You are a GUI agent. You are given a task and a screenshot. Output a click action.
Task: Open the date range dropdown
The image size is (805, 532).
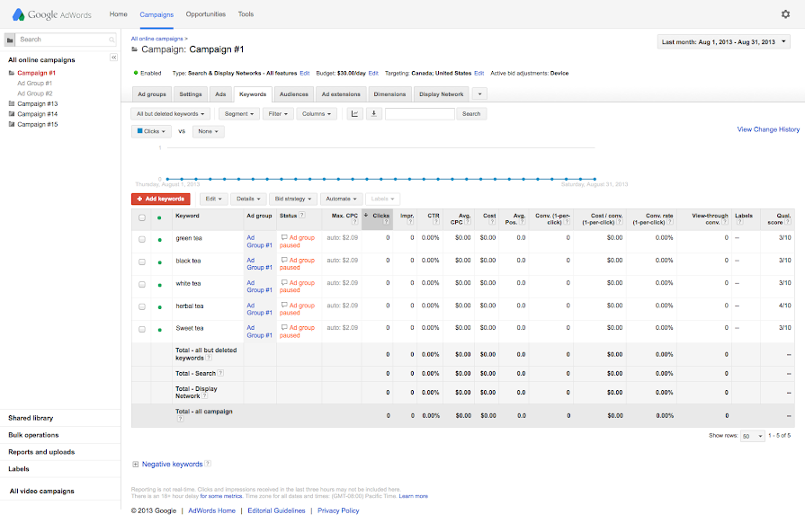[x=724, y=41]
